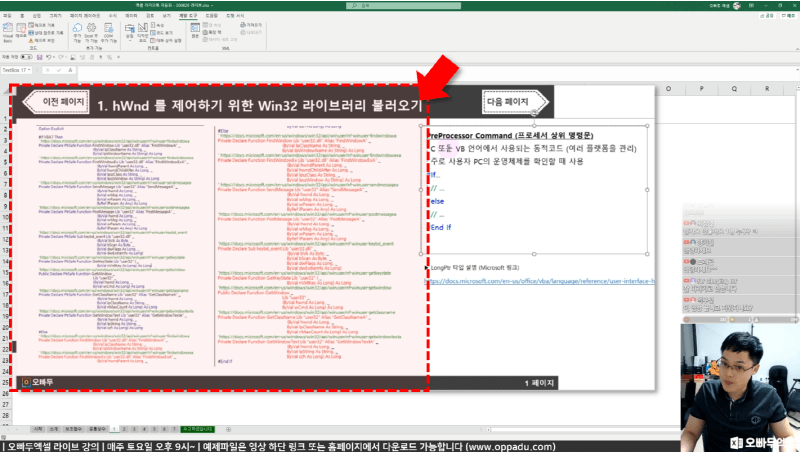Click XML Import button
Viewport: 800px width, 452px height.
coord(251,25)
